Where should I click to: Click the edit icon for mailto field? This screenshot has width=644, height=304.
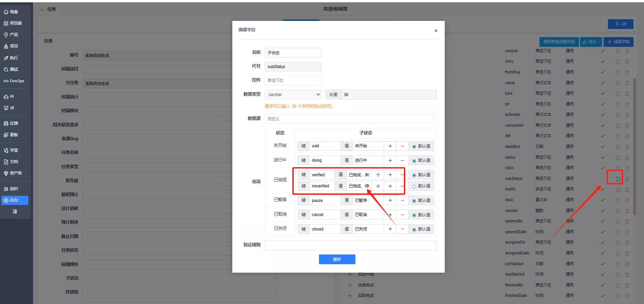click(618, 189)
